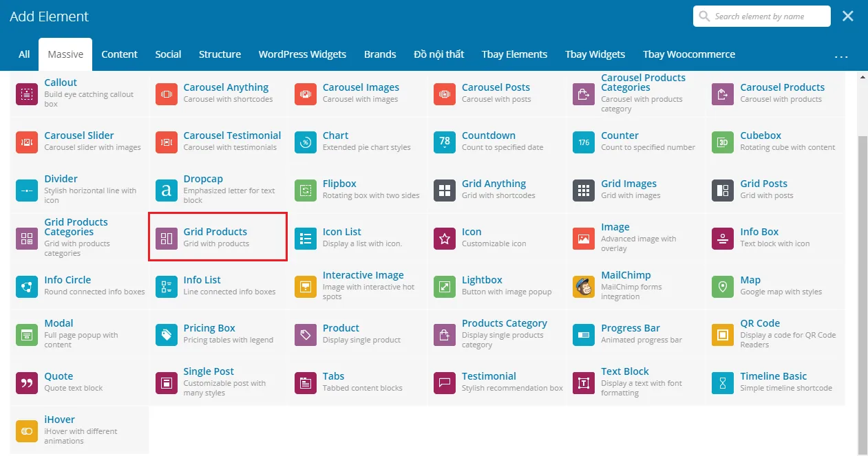Add the Progress Bar element

[x=636, y=334]
